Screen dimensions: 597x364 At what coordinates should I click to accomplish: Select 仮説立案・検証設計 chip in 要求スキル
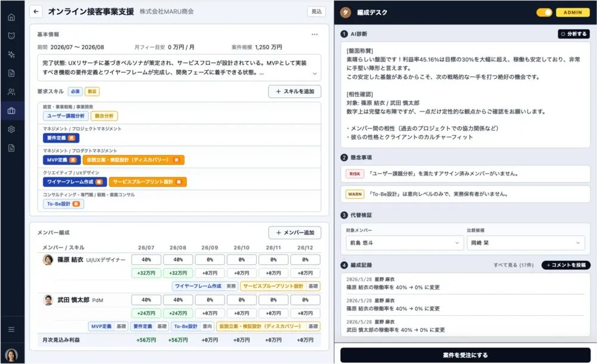point(133,160)
